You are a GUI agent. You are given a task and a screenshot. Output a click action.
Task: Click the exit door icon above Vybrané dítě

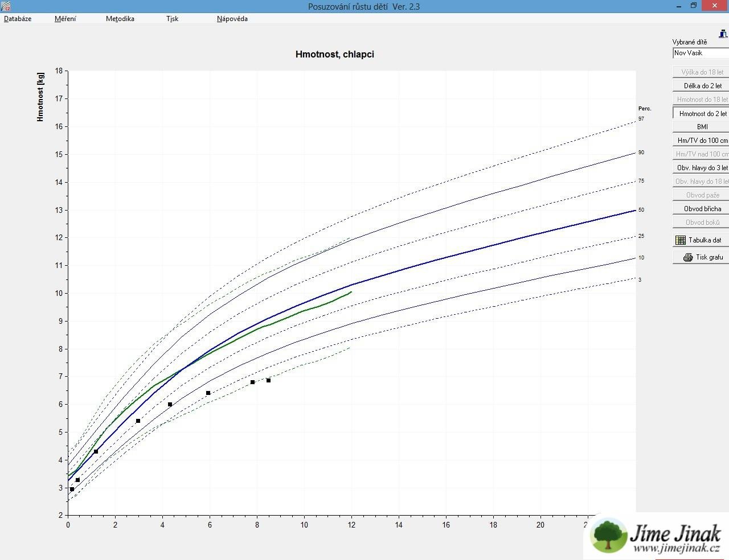723,34
